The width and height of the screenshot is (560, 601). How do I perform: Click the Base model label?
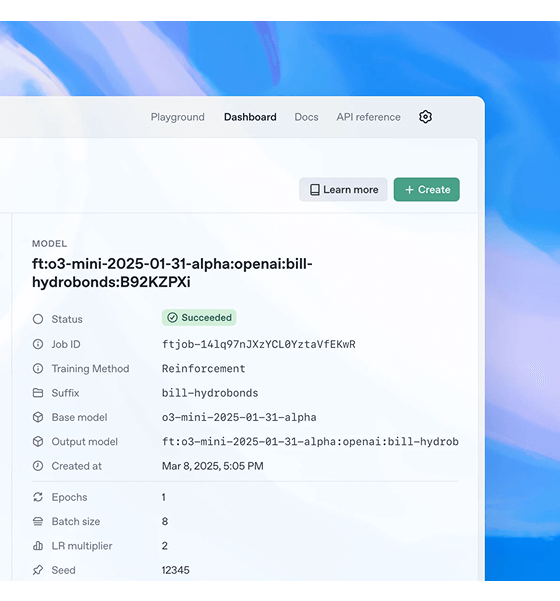tap(79, 417)
